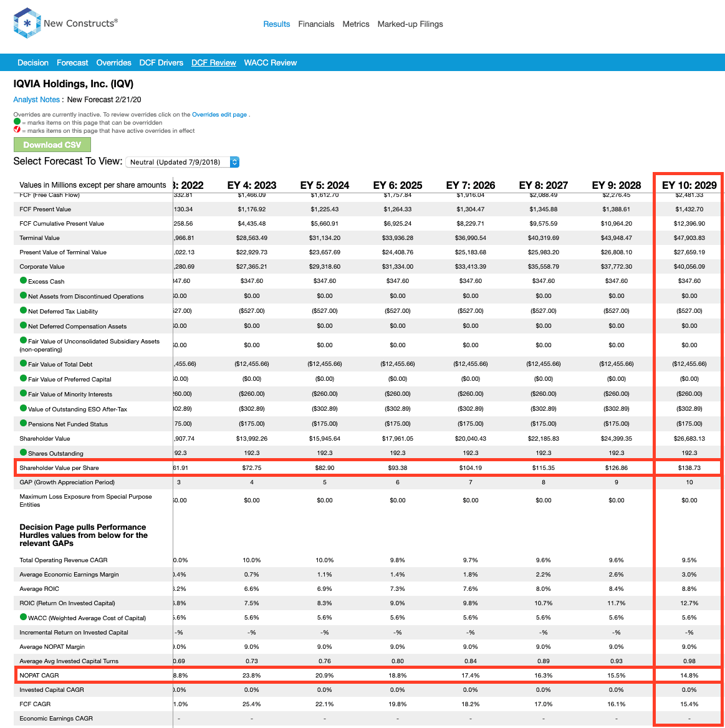725x728 pixels.
Task: Click the EY 7: 2026 column header
Action: (x=471, y=185)
